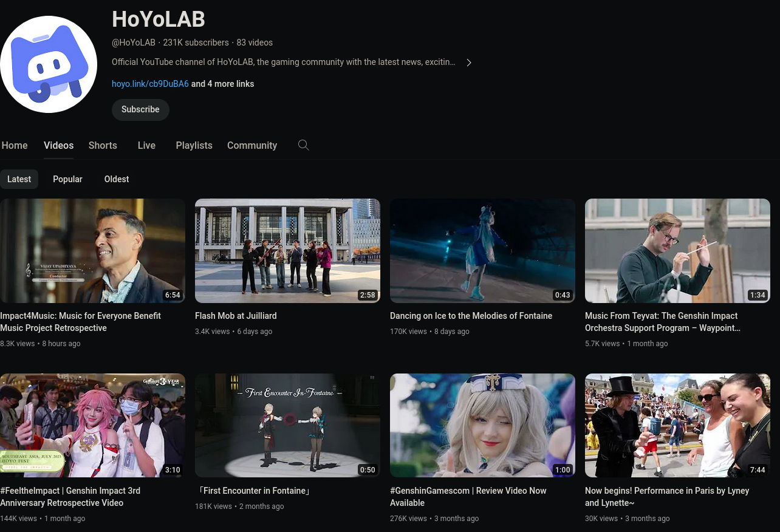Click the '83 videos' count
Image resolution: width=780 pixels, height=532 pixels.
255,43
